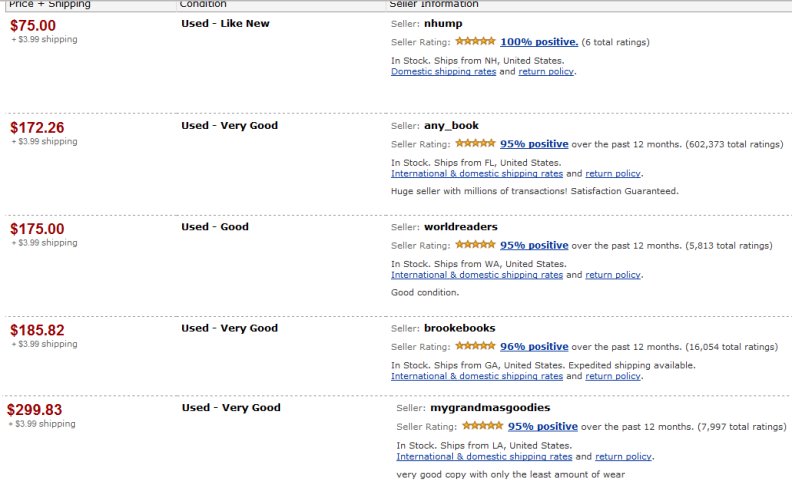
Task: Open nhump's Domestic shipping rates link
Action: (x=444, y=72)
